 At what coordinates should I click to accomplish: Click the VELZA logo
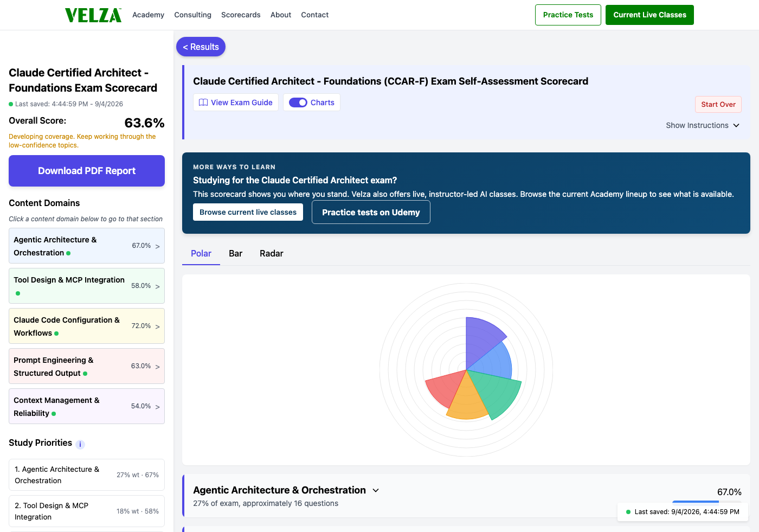(x=93, y=15)
